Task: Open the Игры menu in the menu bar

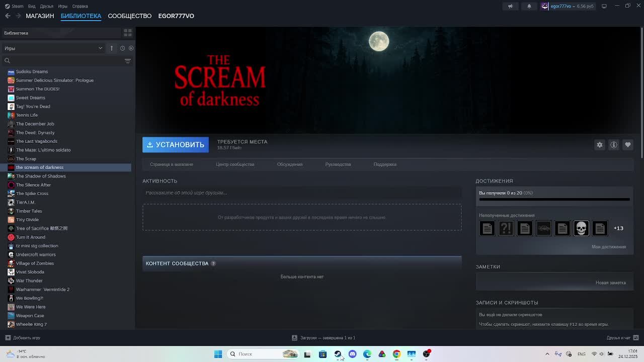Action: pos(63,6)
